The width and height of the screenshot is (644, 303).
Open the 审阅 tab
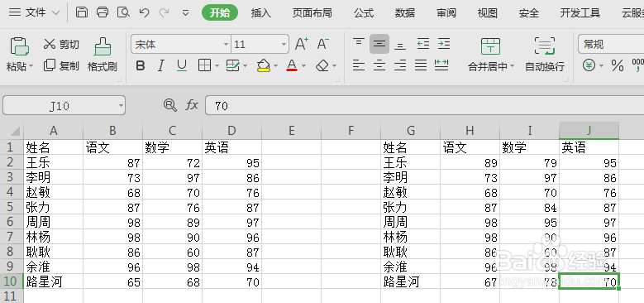(446, 13)
